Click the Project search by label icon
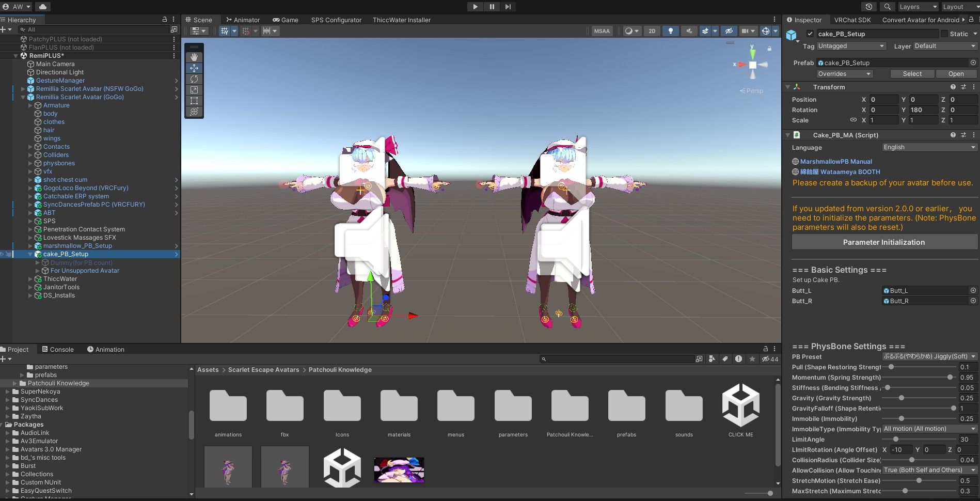 click(725, 359)
